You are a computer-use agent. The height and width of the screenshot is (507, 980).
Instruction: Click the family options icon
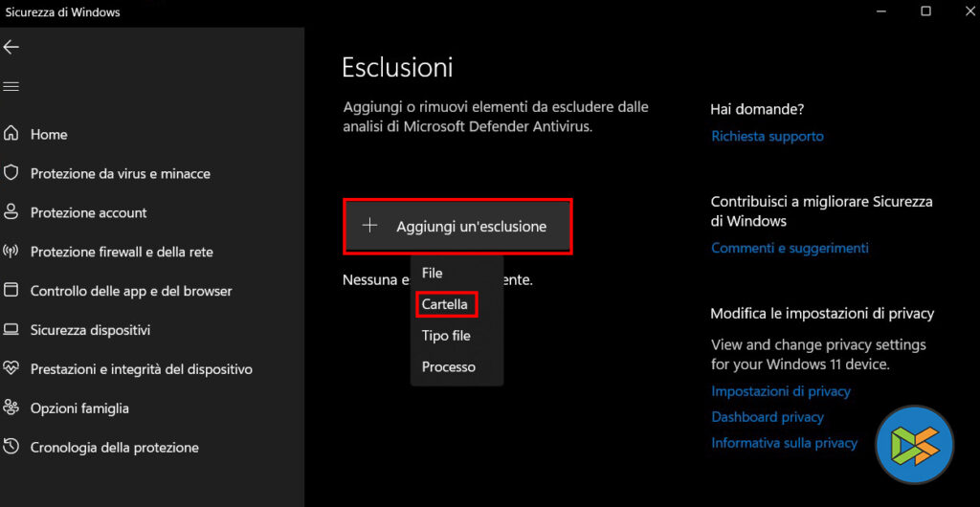(11, 408)
